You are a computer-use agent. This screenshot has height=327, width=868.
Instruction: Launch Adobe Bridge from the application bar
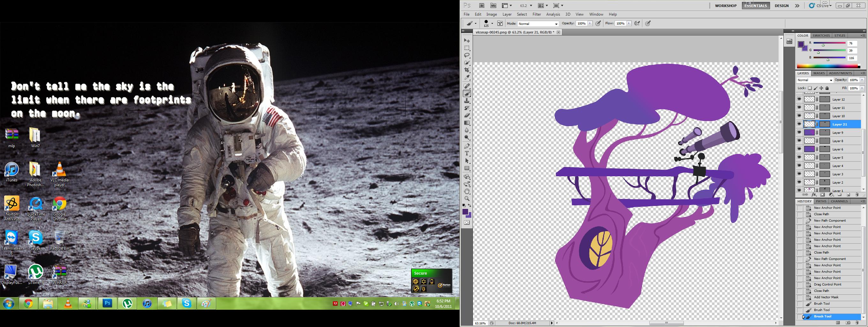[x=482, y=5]
